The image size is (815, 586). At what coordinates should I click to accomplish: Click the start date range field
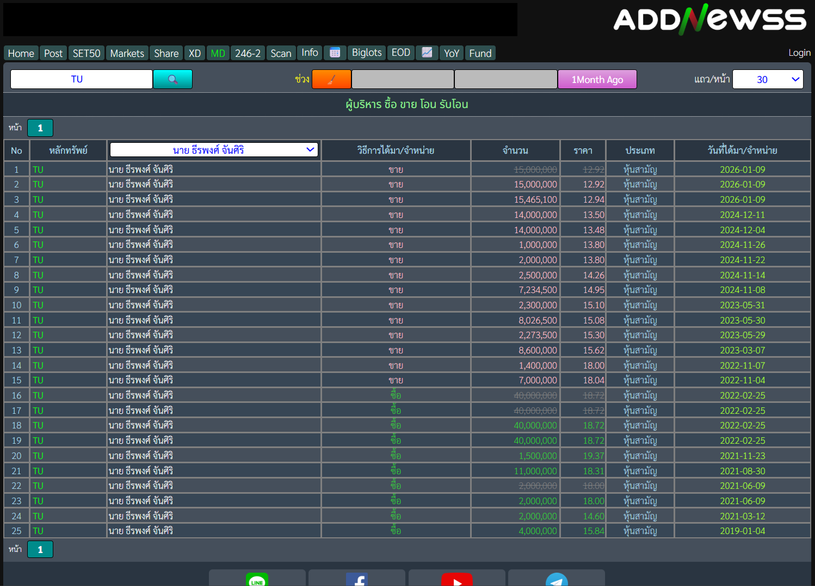[402, 79]
